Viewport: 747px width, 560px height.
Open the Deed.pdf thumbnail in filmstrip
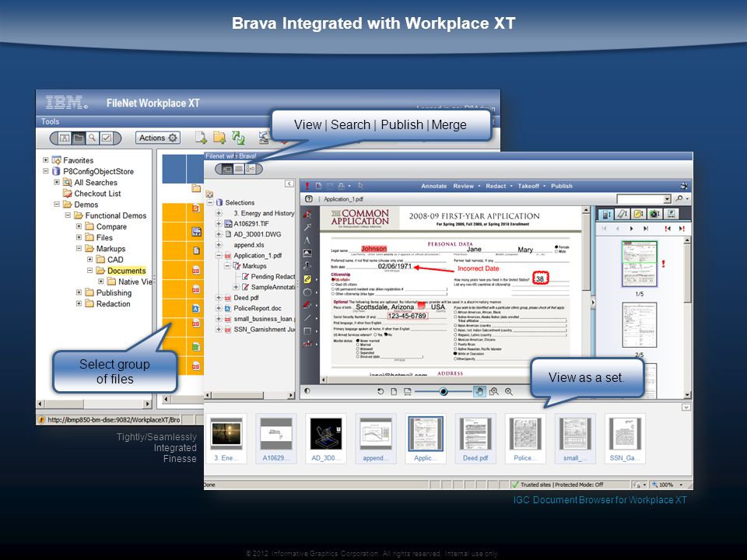475,438
